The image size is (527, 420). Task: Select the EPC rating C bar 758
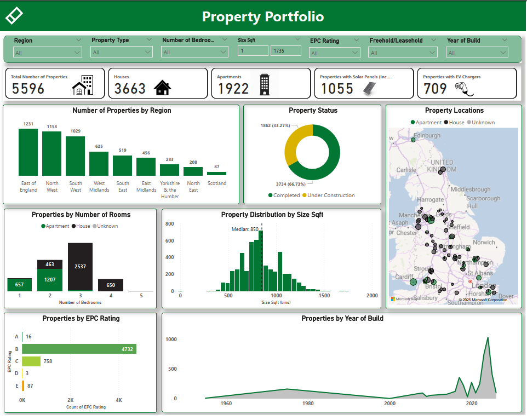(31, 361)
